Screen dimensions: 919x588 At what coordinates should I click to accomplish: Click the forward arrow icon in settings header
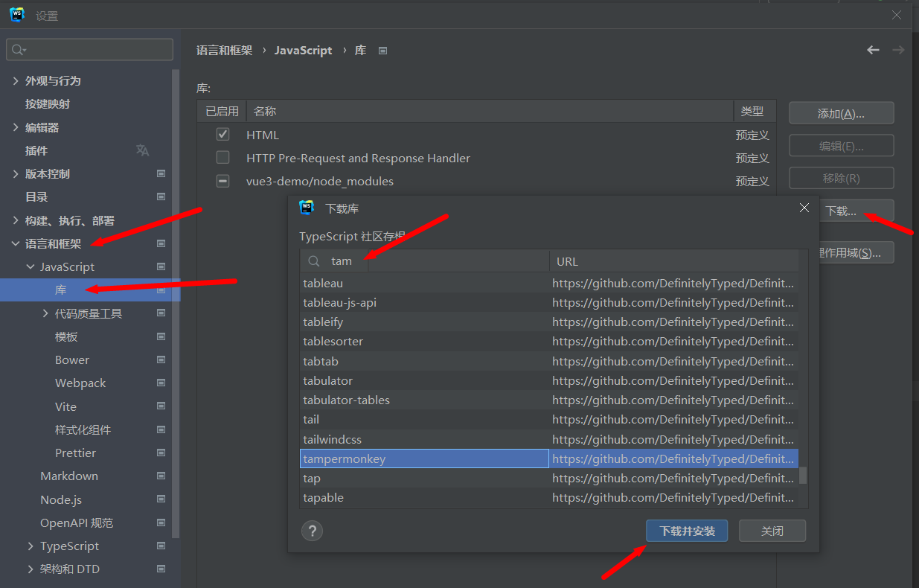pos(898,50)
